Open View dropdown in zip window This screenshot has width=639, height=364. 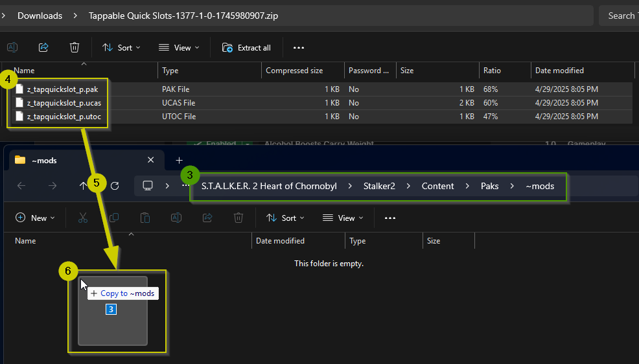179,48
